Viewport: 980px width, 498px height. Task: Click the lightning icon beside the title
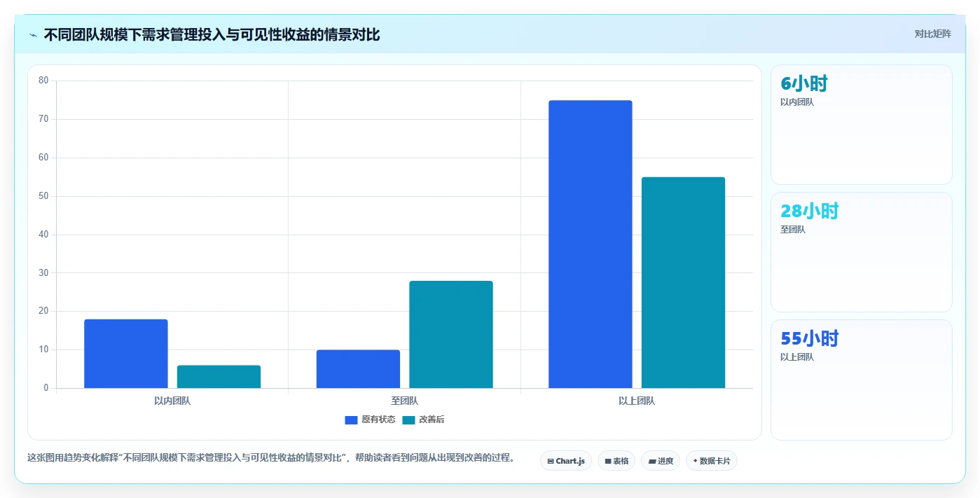pyautogui.click(x=33, y=34)
